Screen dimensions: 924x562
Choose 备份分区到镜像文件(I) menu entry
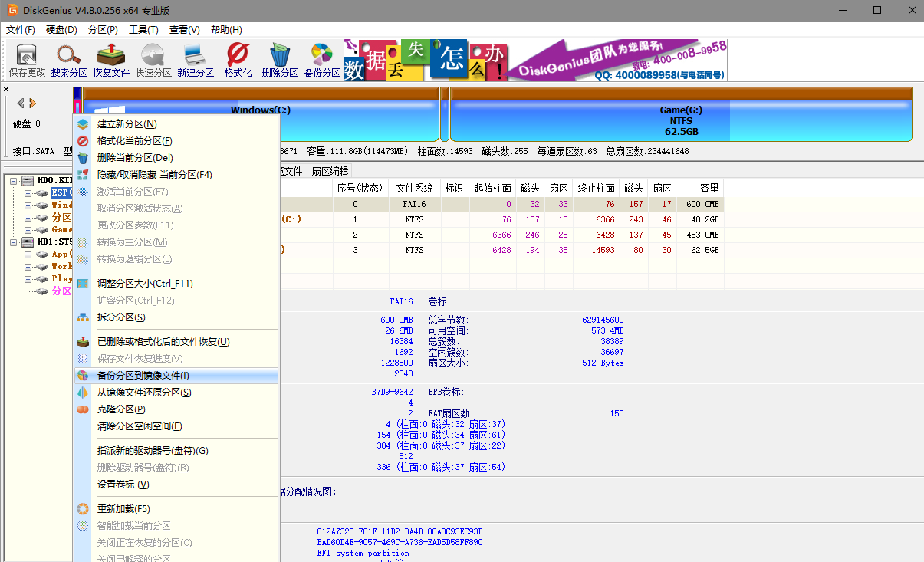click(x=176, y=376)
